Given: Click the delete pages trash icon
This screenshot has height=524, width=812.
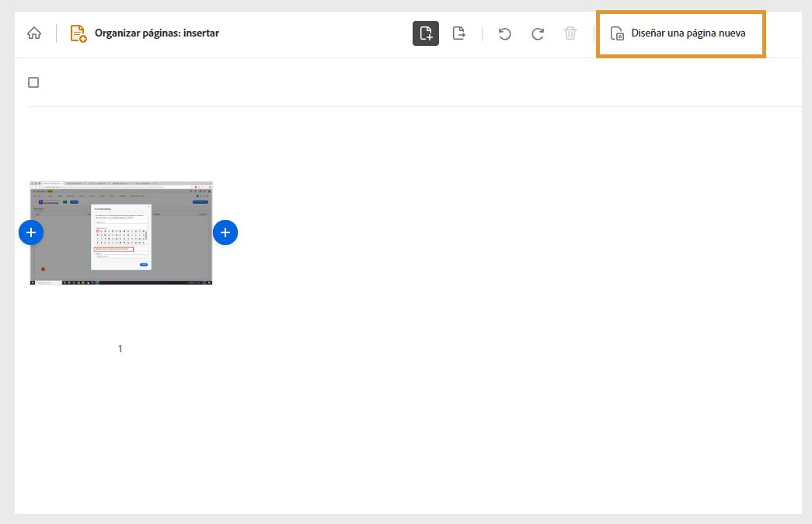Looking at the screenshot, I should (x=570, y=33).
